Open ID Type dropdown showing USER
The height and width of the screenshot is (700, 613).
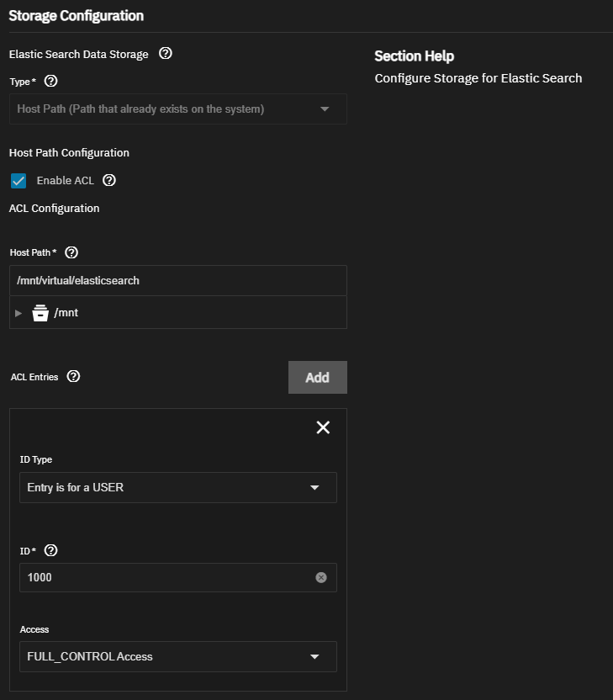pos(178,487)
